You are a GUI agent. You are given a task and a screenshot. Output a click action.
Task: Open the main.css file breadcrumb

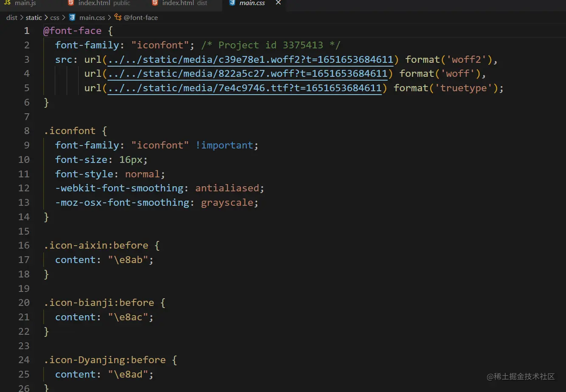click(92, 17)
